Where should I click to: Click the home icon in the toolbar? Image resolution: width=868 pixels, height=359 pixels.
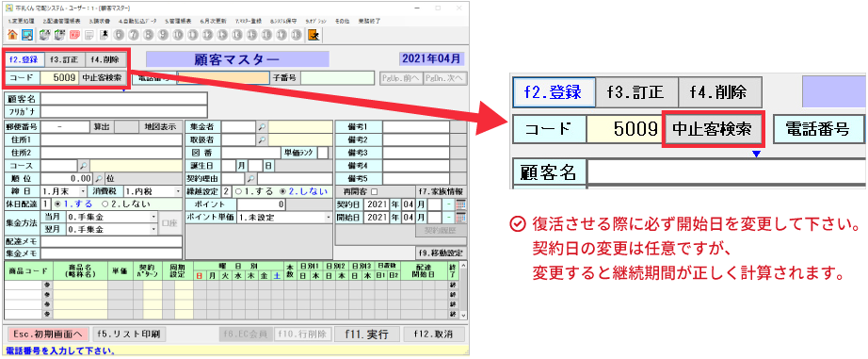[x=12, y=35]
